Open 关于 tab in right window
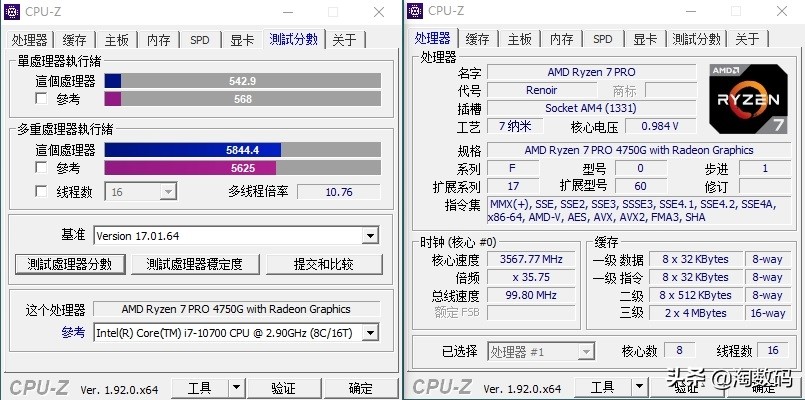The image size is (805, 400). click(748, 39)
